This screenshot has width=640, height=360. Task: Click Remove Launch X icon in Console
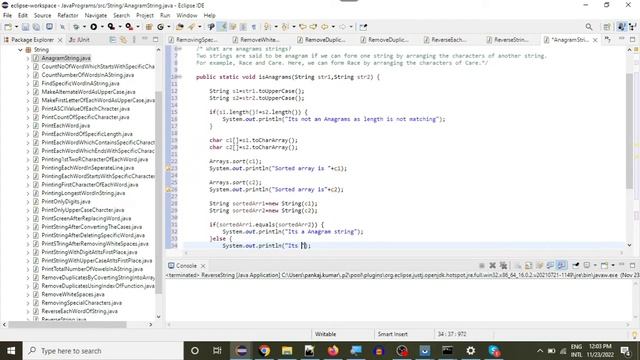point(492,265)
